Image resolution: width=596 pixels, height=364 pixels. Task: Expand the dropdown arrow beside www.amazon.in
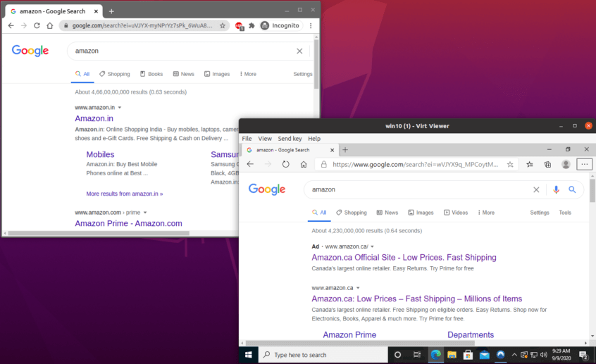120,107
